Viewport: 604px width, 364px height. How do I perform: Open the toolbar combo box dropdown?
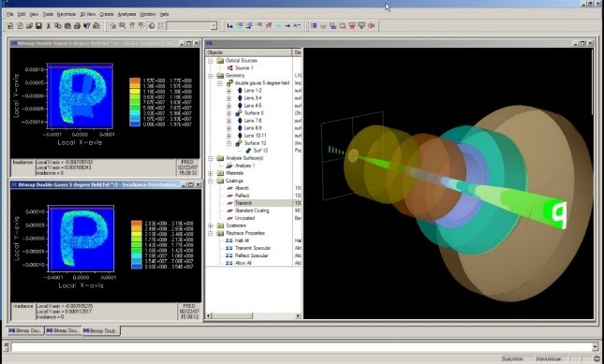click(214, 26)
